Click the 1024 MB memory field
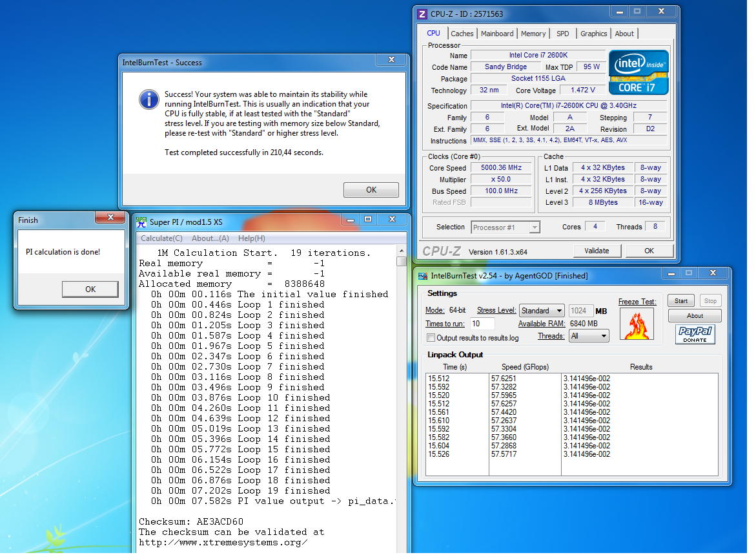 tap(580, 311)
